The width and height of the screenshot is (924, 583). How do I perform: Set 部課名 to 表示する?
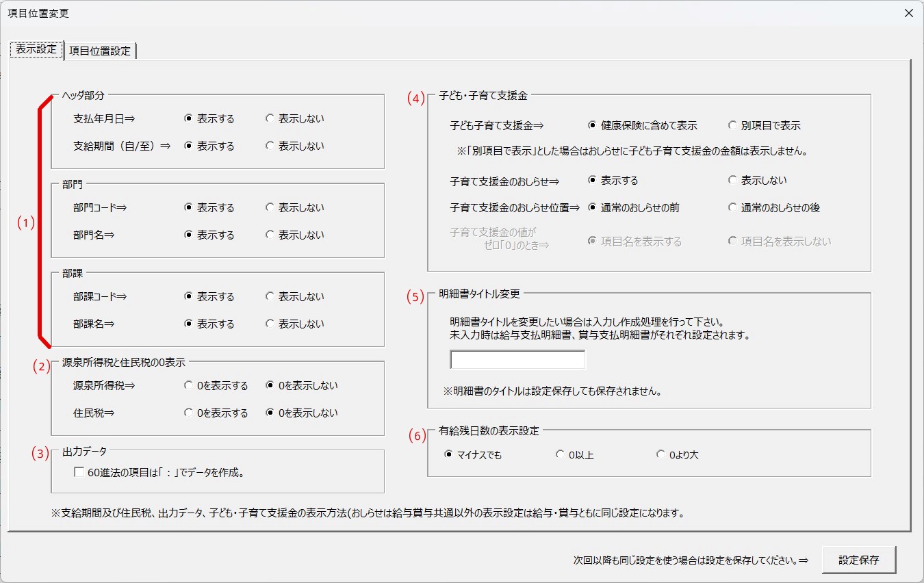[209, 324]
